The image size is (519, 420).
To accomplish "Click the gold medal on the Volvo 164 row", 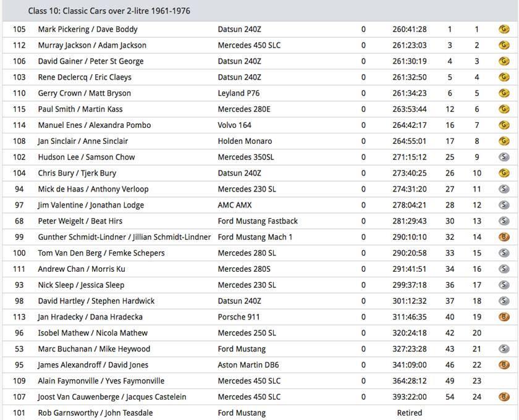I will 504,125.
